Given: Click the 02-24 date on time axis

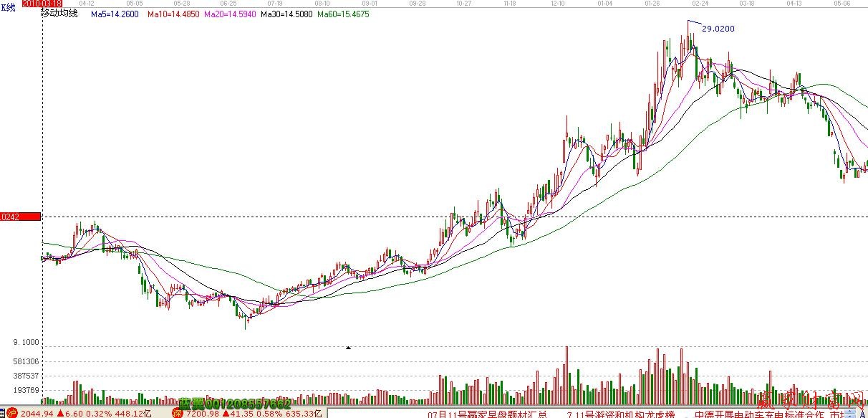Looking at the screenshot, I should 700,4.
